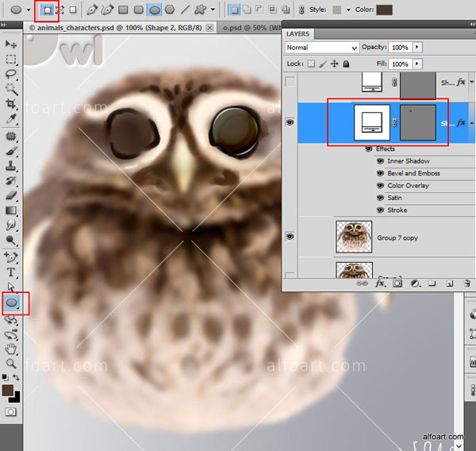Viewport: 476px width, 451px height.
Task: Reset default foreground and background colors
Action: coord(5,377)
